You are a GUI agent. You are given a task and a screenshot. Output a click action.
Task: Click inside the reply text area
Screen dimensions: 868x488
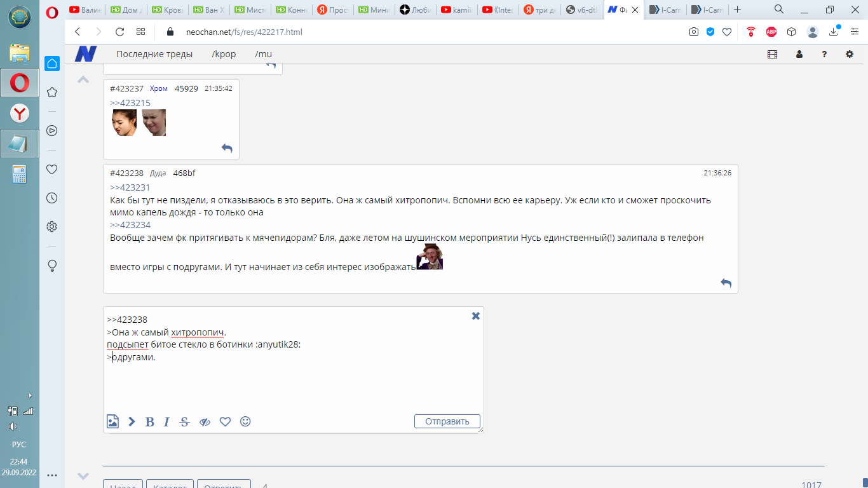point(292,381)
